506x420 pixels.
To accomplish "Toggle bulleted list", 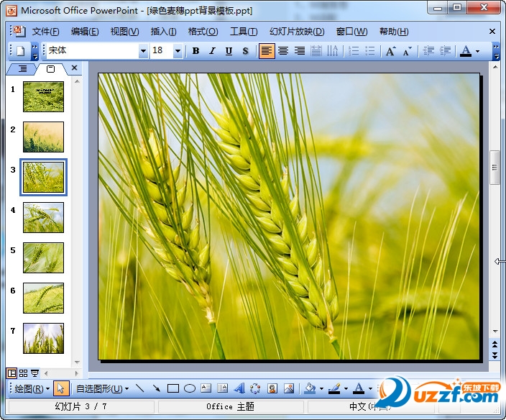I will 370,51.
